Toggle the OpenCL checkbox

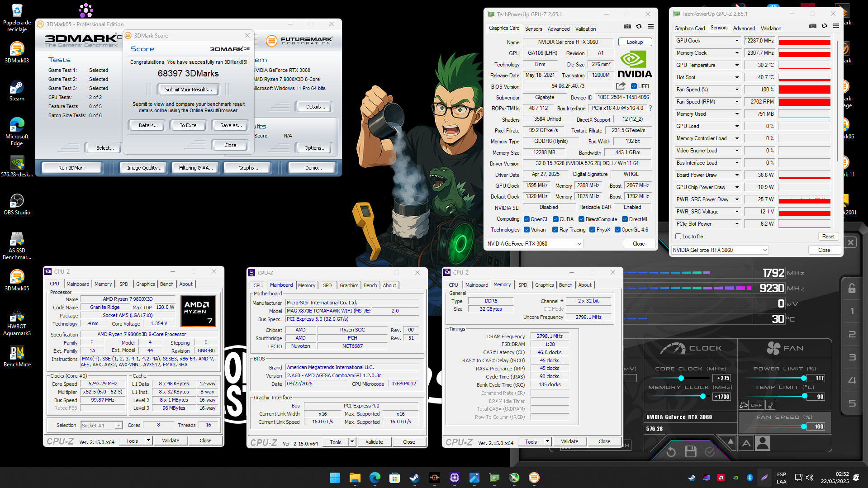coord(526,219)
